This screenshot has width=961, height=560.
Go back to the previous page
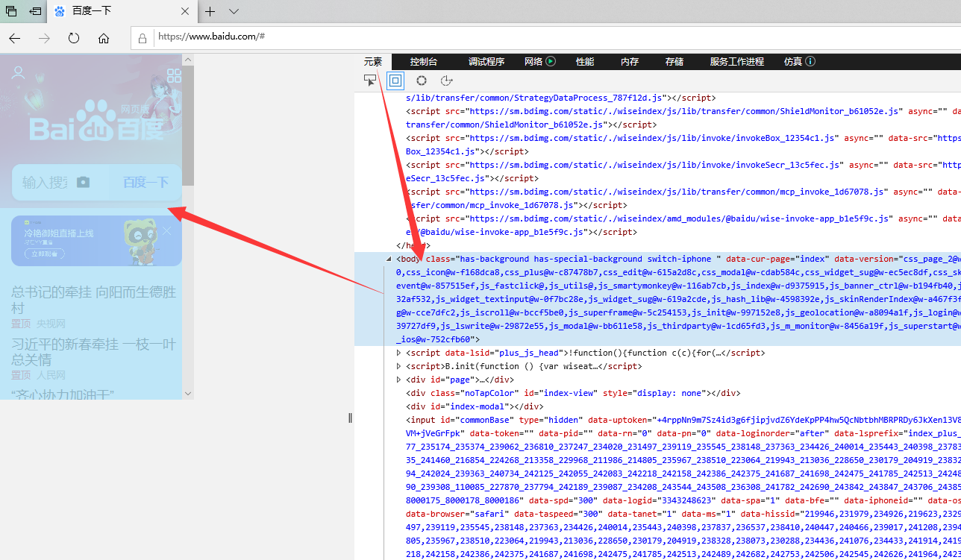click(15, 38)
